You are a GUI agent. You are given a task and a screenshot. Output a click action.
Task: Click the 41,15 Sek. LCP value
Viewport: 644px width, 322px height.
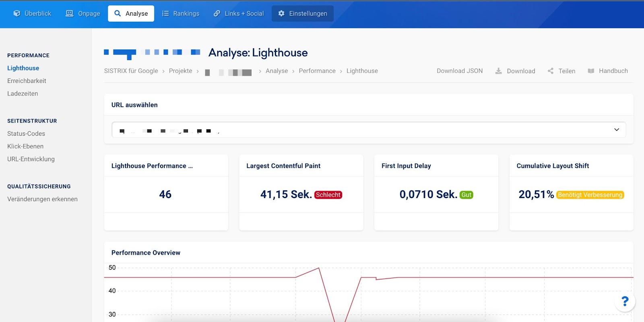point(286,194)
